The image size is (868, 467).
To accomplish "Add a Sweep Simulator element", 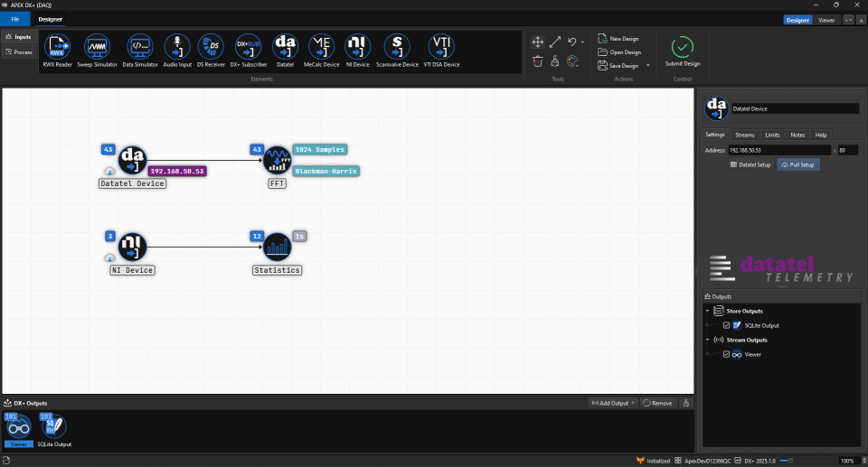I will tap(99, 48).
